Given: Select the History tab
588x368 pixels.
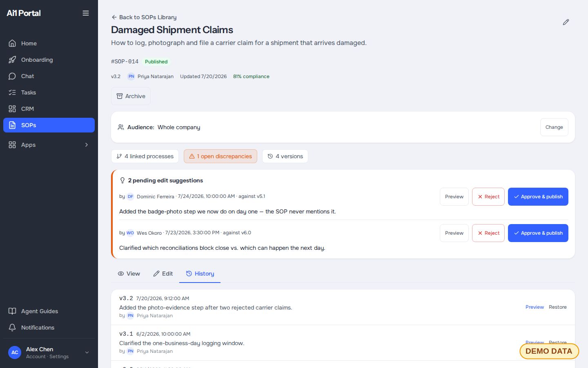Looking at the screenshot, I should point(200,274).
